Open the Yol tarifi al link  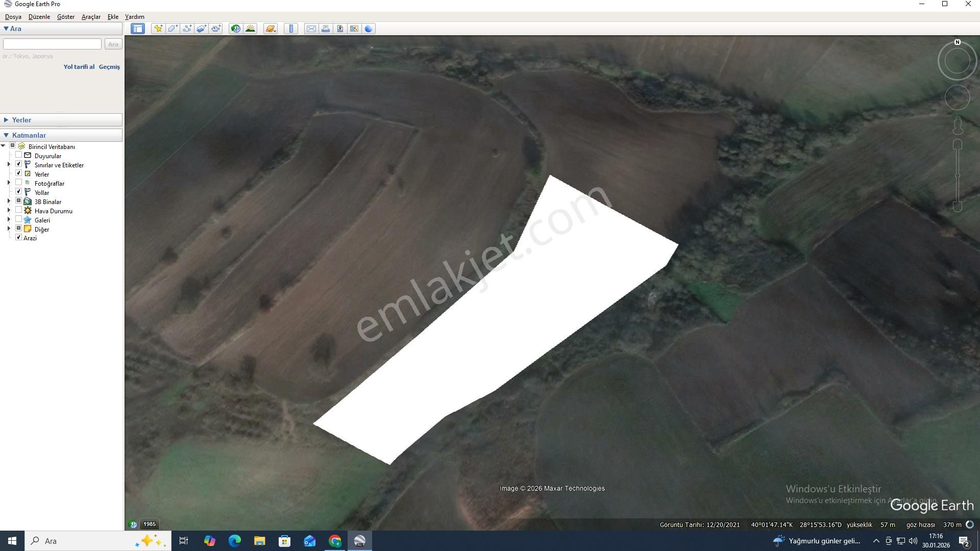tap(79, 67)
